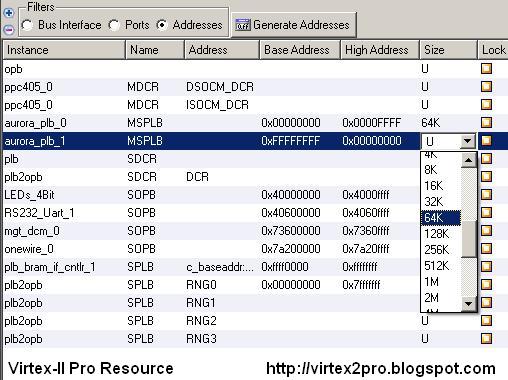This screenshot has height=380, width=508.
Task: Open the Size dropdown arrow for aurora_plb_1
Action: click(x=468, y=141)
